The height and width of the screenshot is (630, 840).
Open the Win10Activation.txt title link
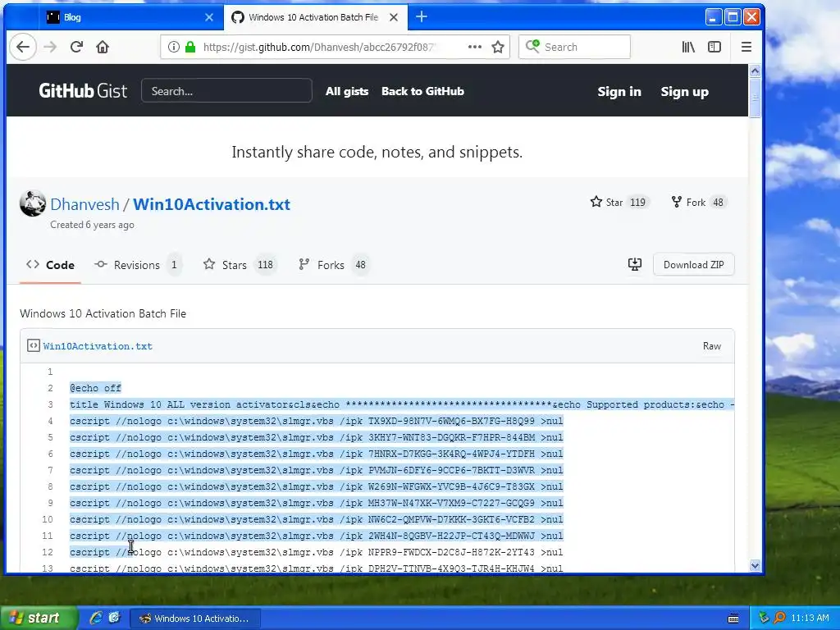212,204
